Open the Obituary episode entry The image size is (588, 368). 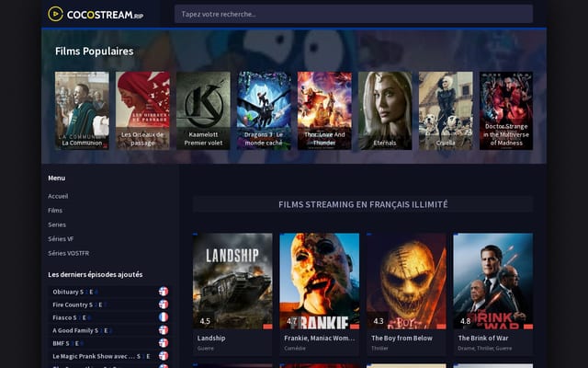[x=109, y=292]
